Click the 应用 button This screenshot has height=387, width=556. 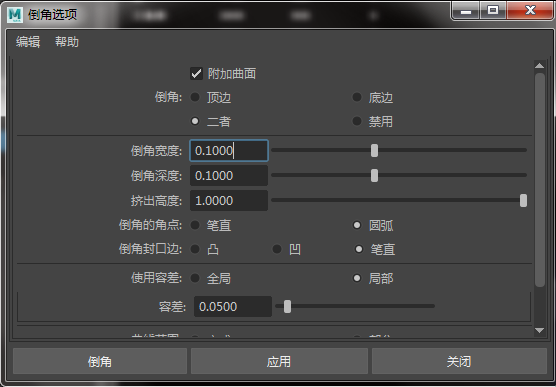click(279, 361)
